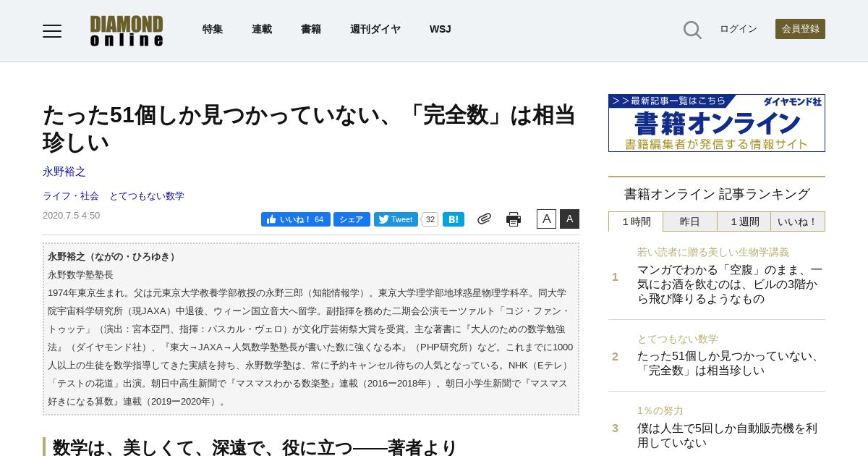Click the Facebook いいね！ like button

click(x=296, y=219)
